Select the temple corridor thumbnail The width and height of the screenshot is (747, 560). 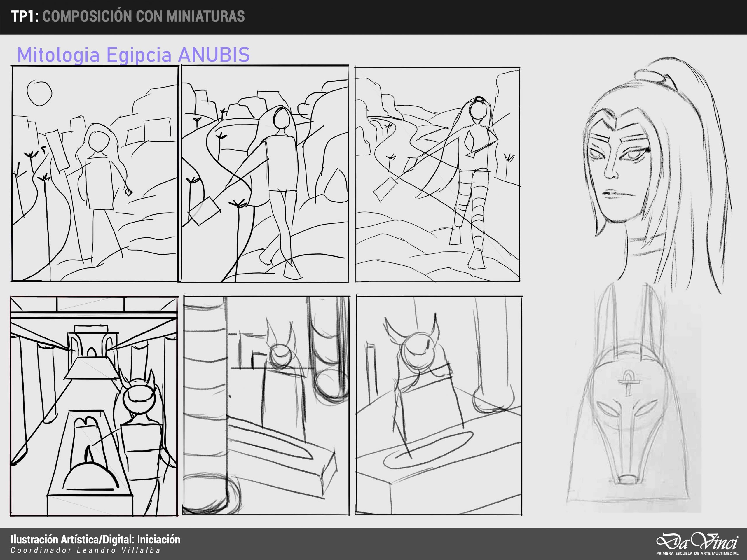pos(94,406)
